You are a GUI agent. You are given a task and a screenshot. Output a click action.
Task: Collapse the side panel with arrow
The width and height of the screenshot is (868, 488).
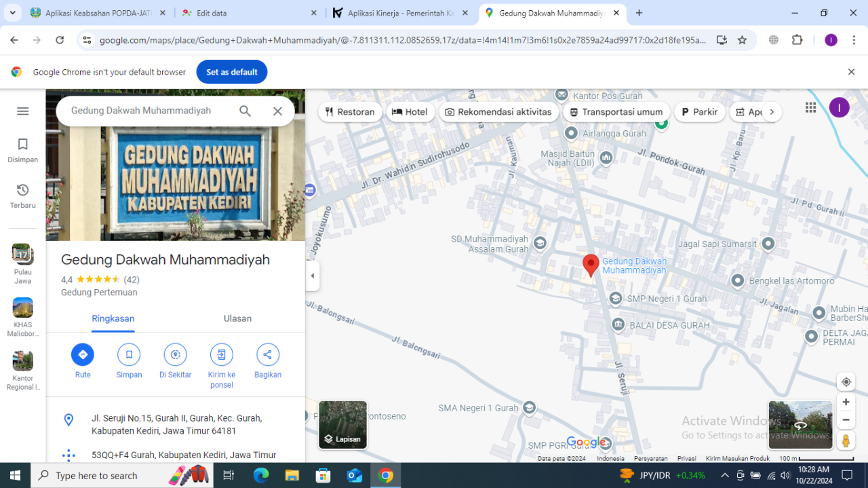tap(312, 276)
